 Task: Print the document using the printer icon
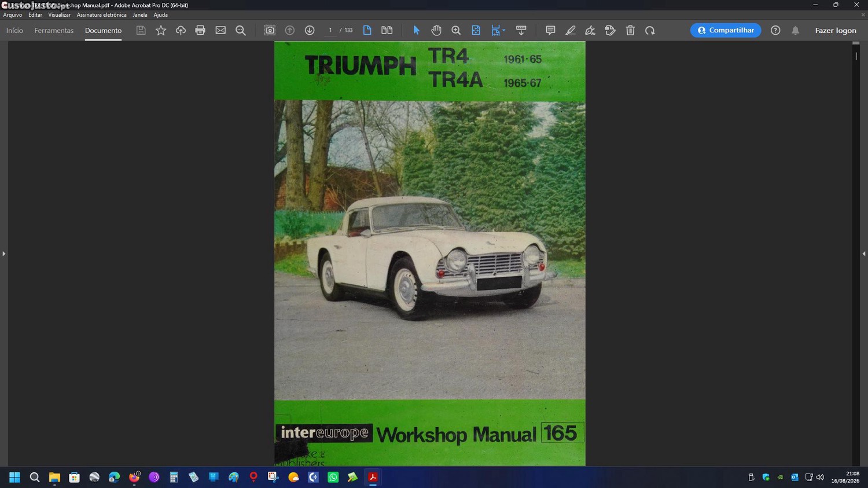tap(200, 31)
